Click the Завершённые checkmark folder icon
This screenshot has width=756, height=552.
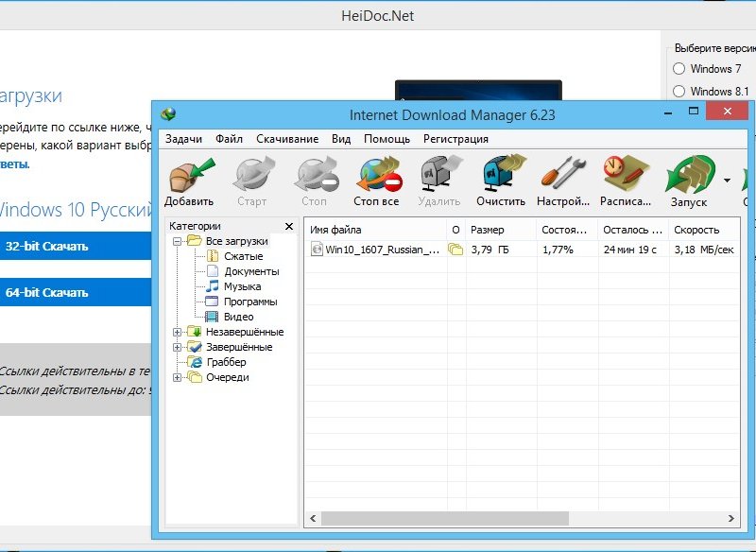pyautogui.click(x=195, y=346)
